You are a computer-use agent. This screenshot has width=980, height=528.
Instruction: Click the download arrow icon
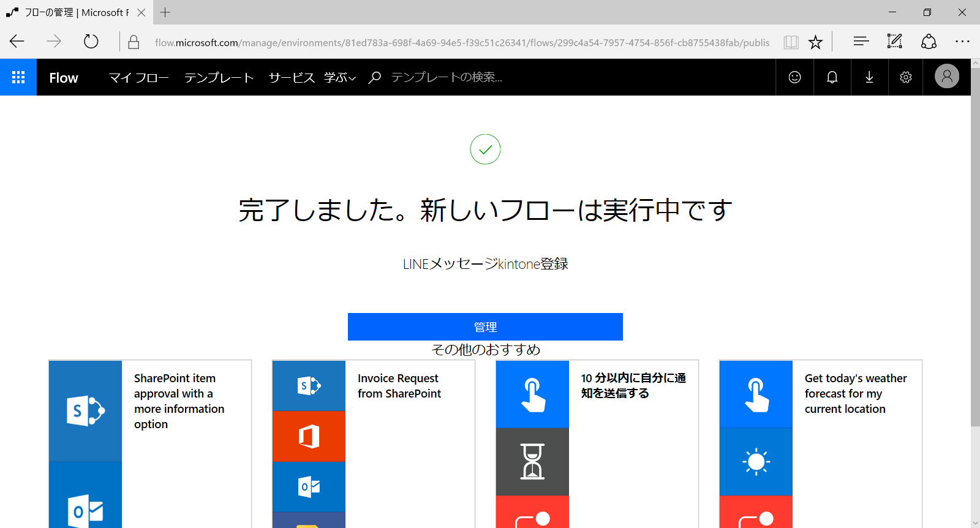click(869, 77)
